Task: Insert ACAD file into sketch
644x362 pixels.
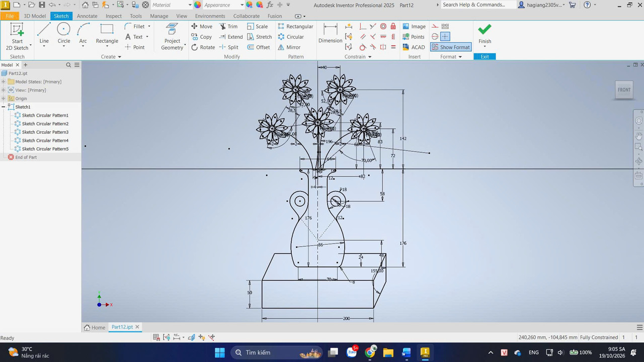Action: 414,47
